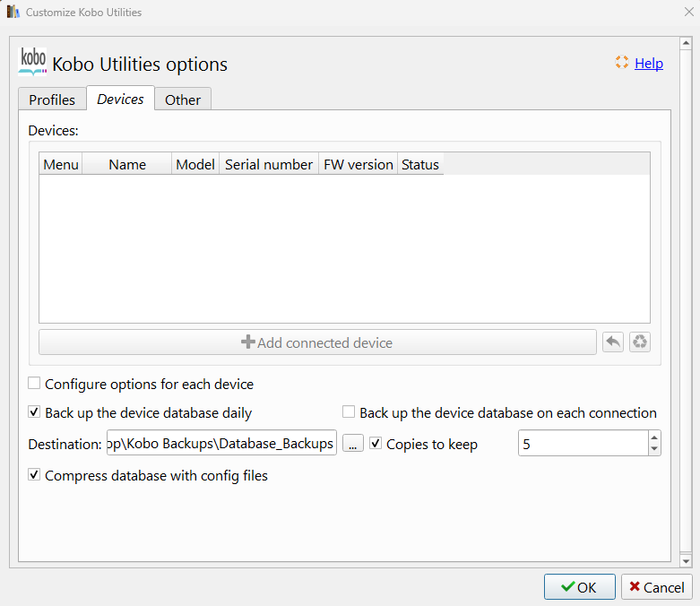Click the undo arrow icon beside Add connected device
This screenshot has width=700, height=606.
pyautogui.click(x=612, y=342)
